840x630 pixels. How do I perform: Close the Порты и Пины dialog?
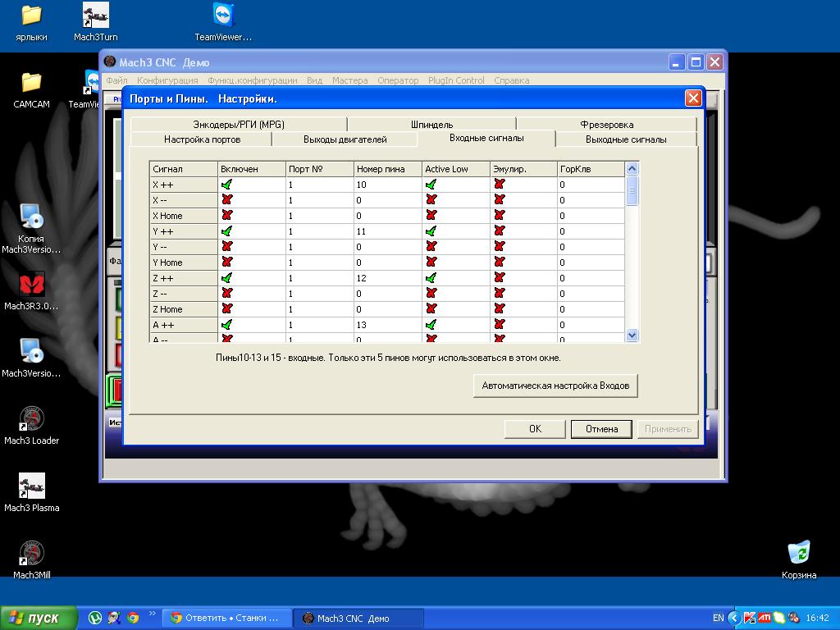693,98
